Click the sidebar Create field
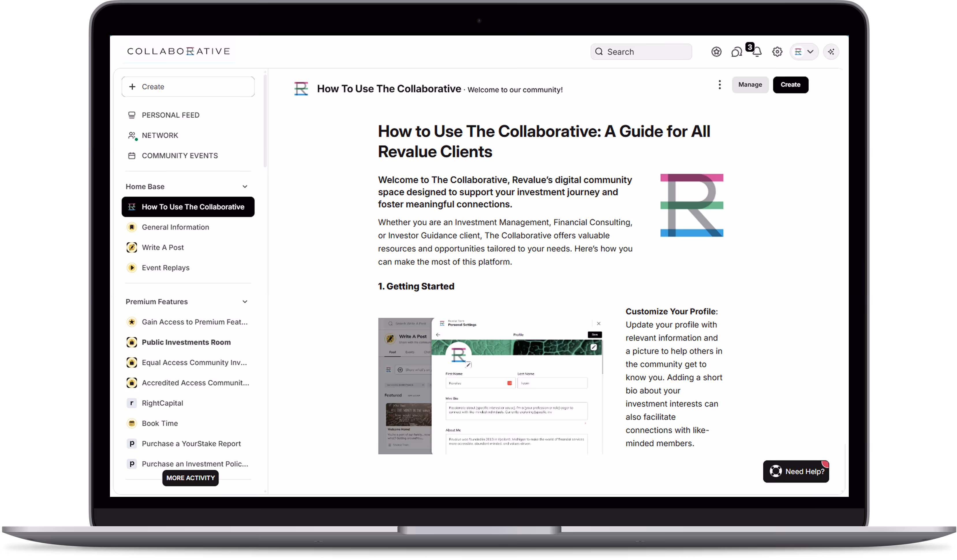957x560 pixels. tap(188, 87)
